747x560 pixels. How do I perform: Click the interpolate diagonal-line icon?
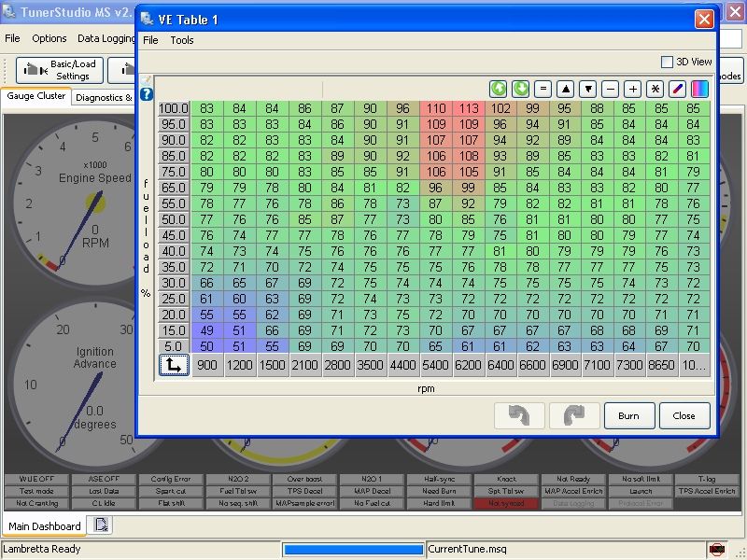coord(677,89)
